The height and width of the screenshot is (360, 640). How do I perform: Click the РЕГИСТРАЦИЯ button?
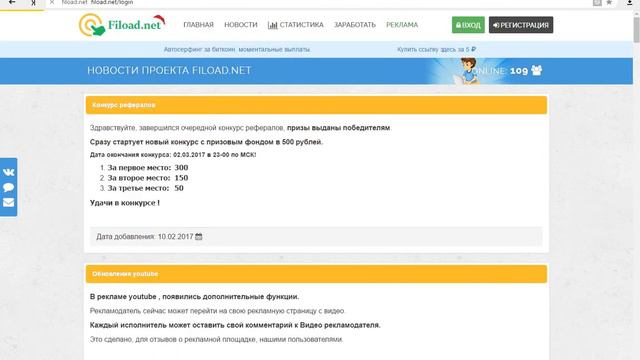coord(521,25)
